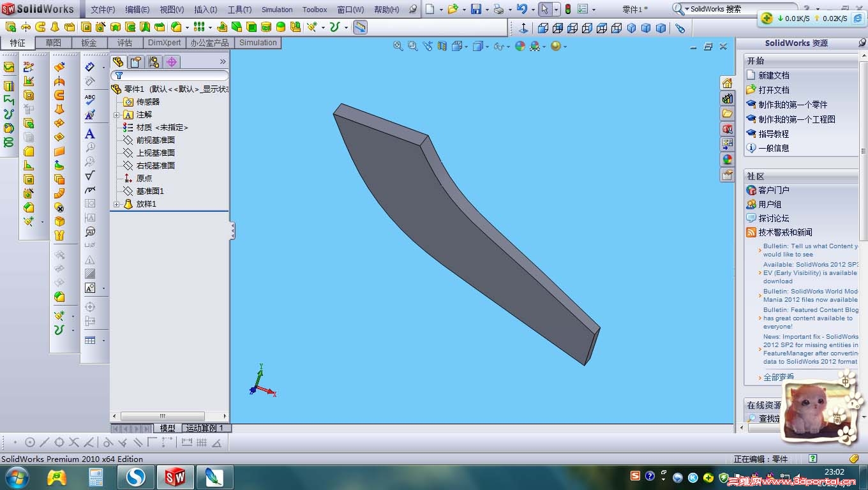Image resolution: width=868 pixels, height=490 pixels.
Task: Activate the Zoom to Area magnifier
Action: (413, 46)
